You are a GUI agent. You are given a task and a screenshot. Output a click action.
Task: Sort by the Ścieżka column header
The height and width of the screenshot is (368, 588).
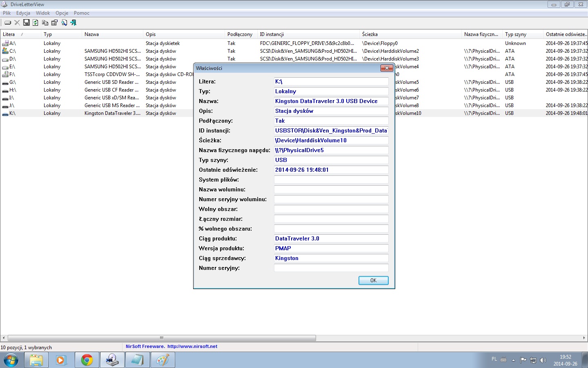coord(411,34)
